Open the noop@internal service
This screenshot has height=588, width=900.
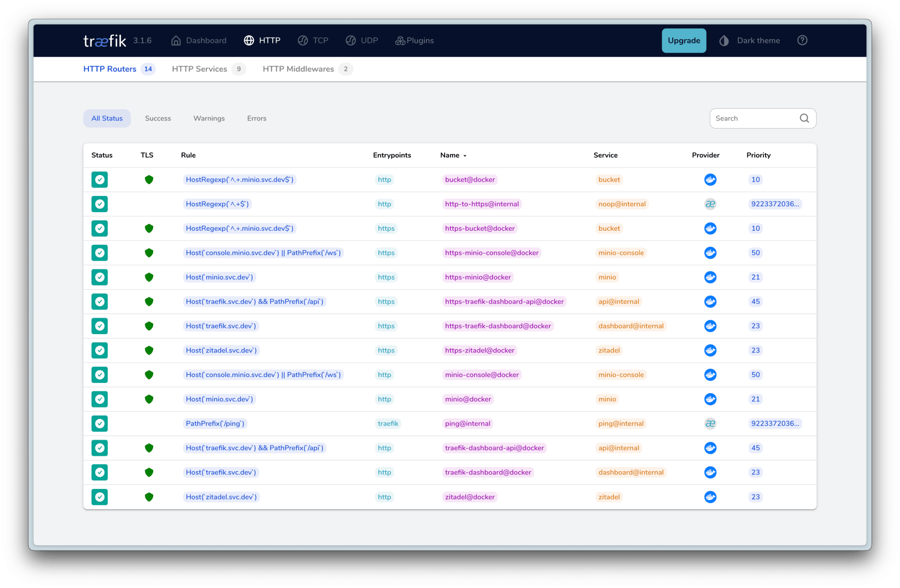click(622, 204)
